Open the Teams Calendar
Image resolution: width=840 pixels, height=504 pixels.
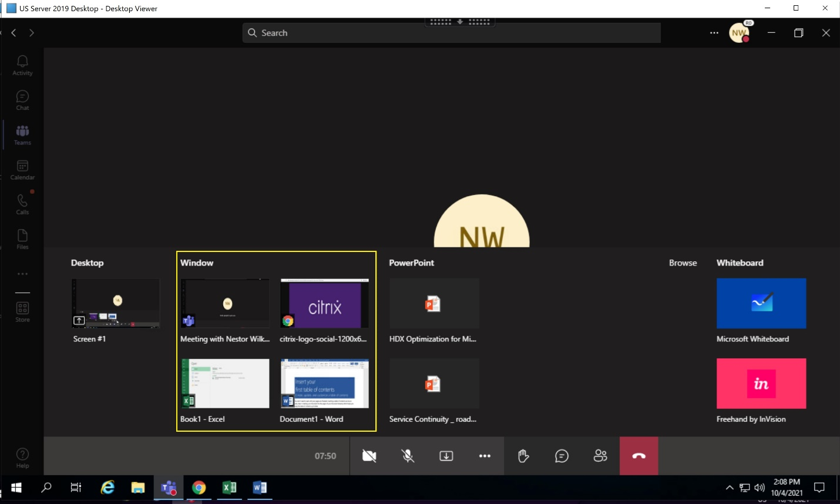click(22, 169)
